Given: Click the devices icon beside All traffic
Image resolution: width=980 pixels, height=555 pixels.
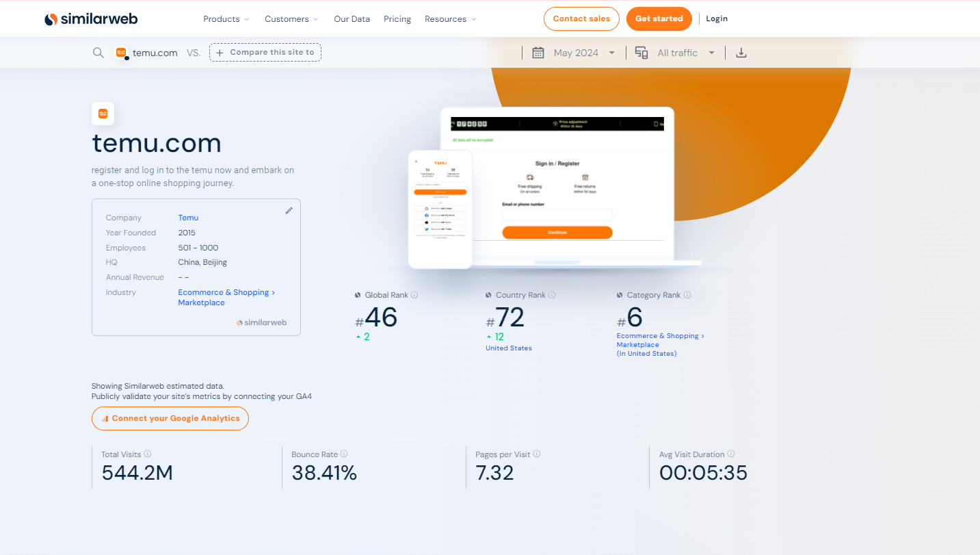Looking at the screenshot, I should click(x=641, y=53).
